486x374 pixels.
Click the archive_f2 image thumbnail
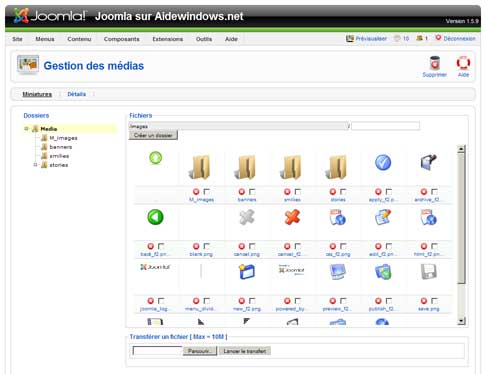(x=429, y=162)
